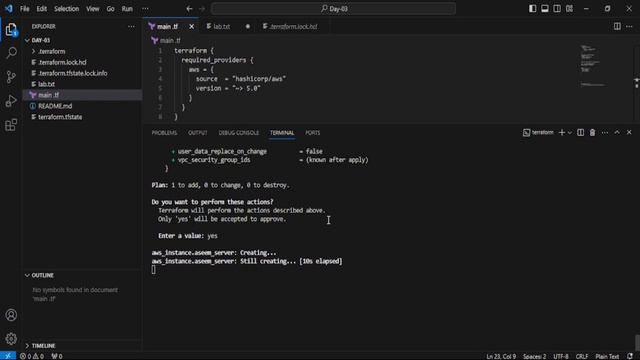Open the Explorer view in activity bar
The image size is (640, 360).
(11, 29)
